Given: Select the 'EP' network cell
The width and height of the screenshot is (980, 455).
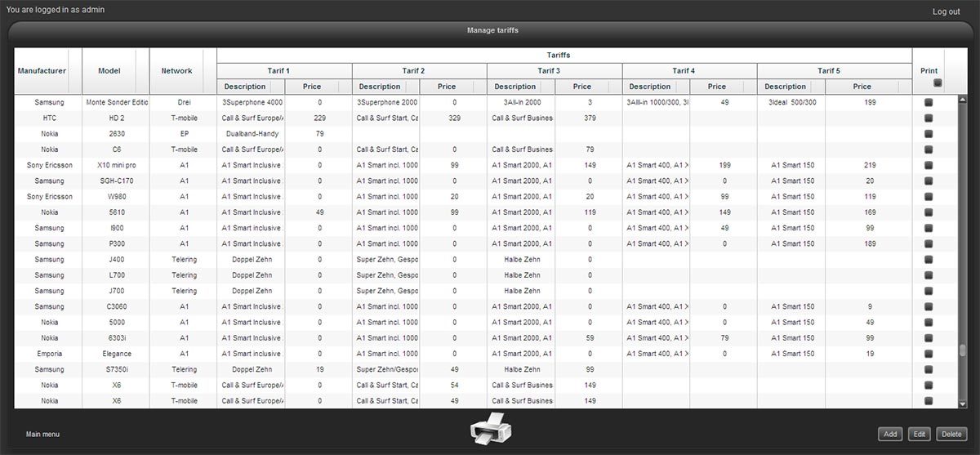Looking at the screenshot, I should pyautogui.click(x=184, y=134).
